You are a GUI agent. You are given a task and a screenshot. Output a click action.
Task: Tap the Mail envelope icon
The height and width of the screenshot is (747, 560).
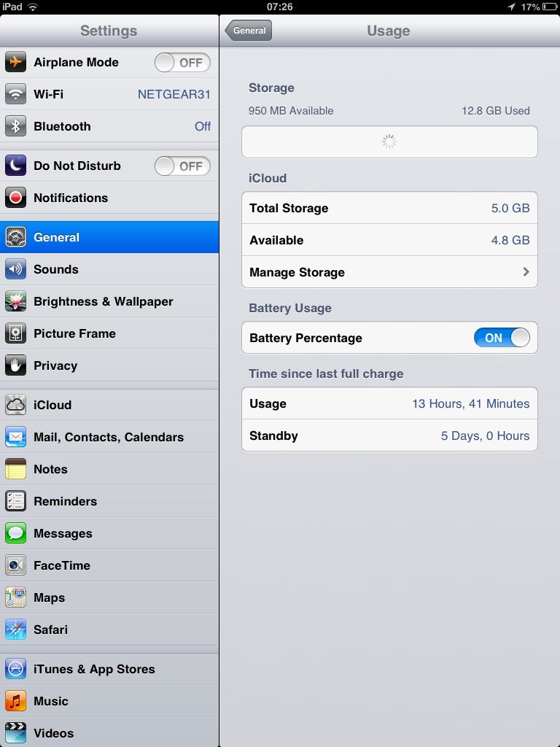pyautogui.click(x=15, y=437)
